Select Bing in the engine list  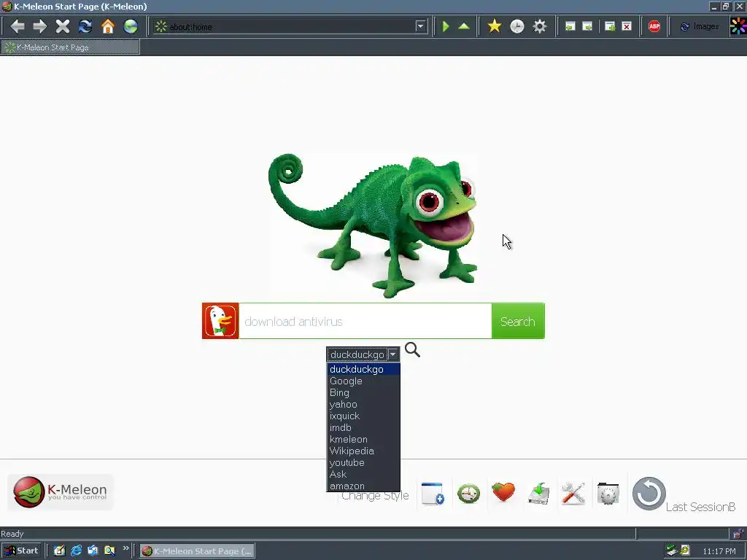(x=363, y=392)
